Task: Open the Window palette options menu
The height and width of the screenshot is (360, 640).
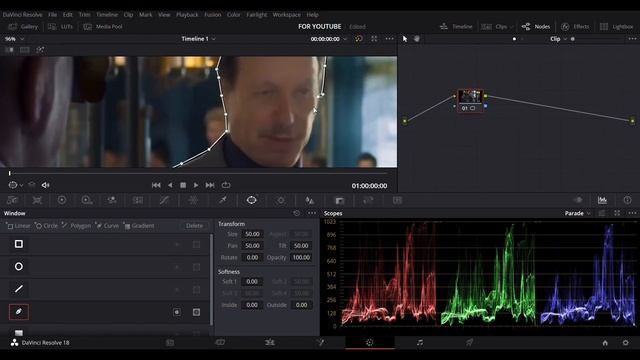Action: [312, 213]
